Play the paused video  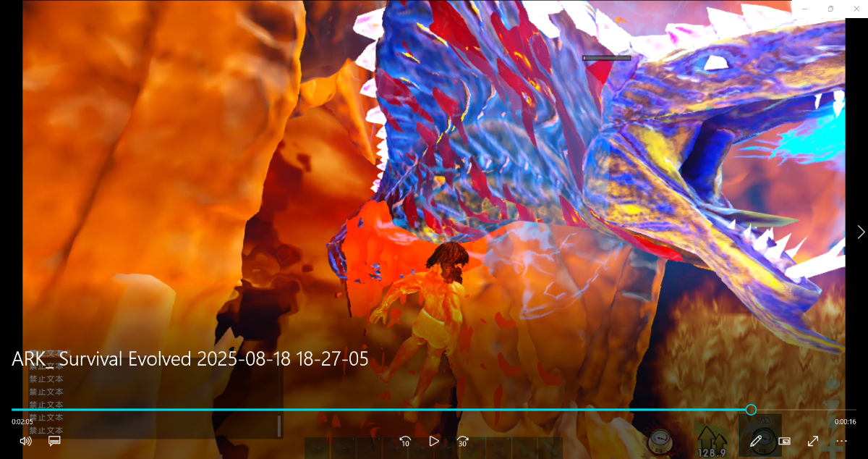pyautogui.click(x=434, y=441)
